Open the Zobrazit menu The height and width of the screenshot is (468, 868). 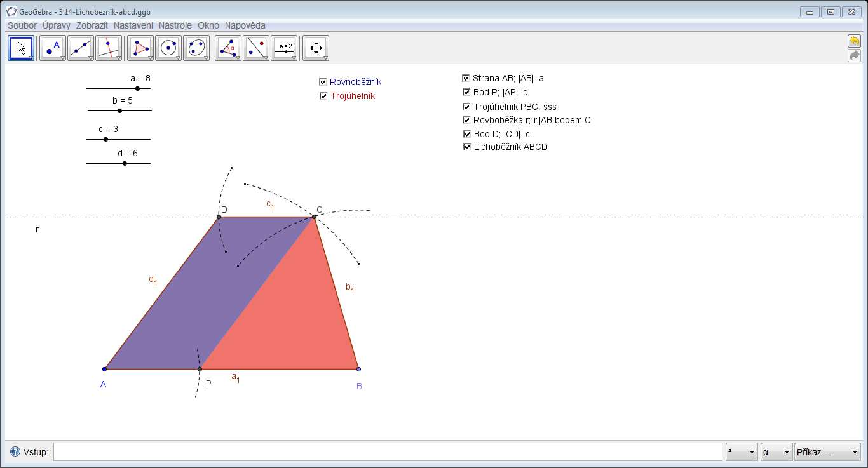(x=93, y=25)
